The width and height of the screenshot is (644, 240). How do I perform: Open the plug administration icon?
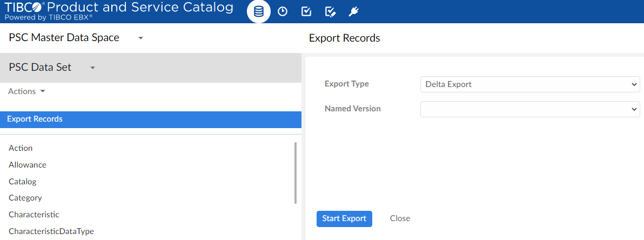[354, 12]
